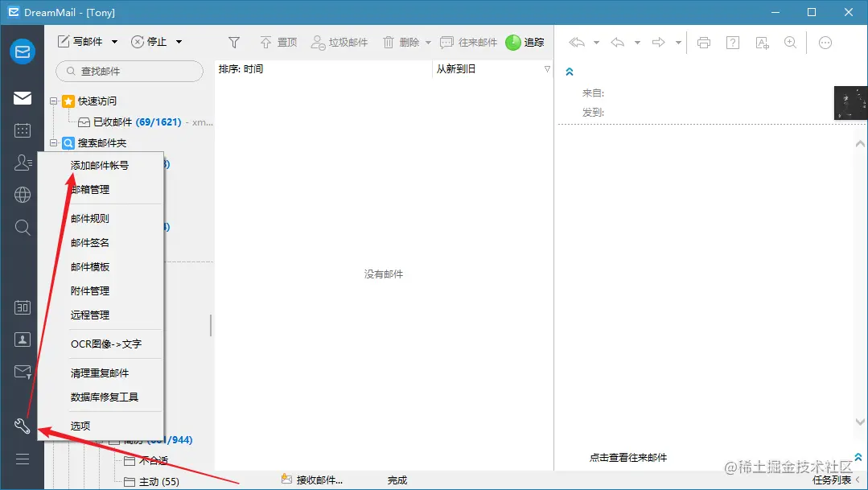The image size is (868, 490).
Task: Click the preview pane scroll down arrow
Action: (x=860, y=422)
